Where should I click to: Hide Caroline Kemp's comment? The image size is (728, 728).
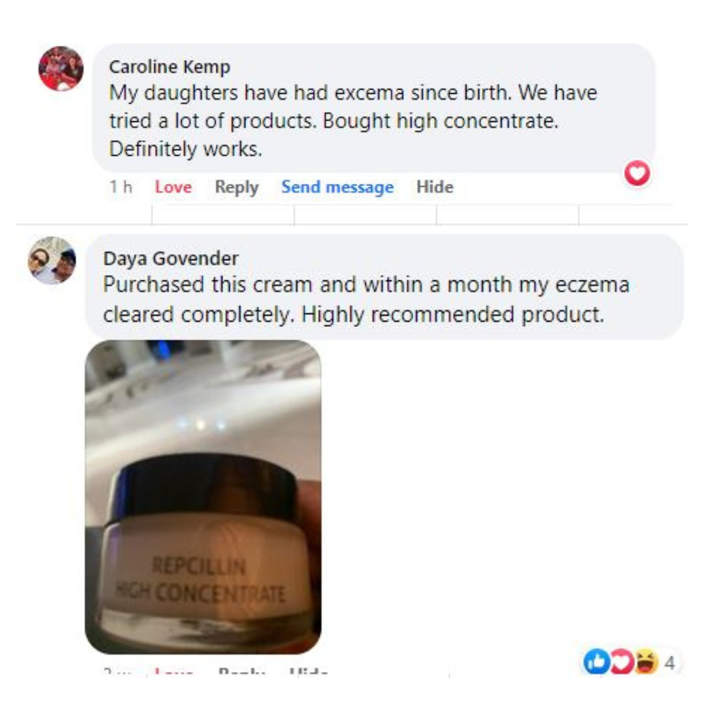tap(435, 187)
